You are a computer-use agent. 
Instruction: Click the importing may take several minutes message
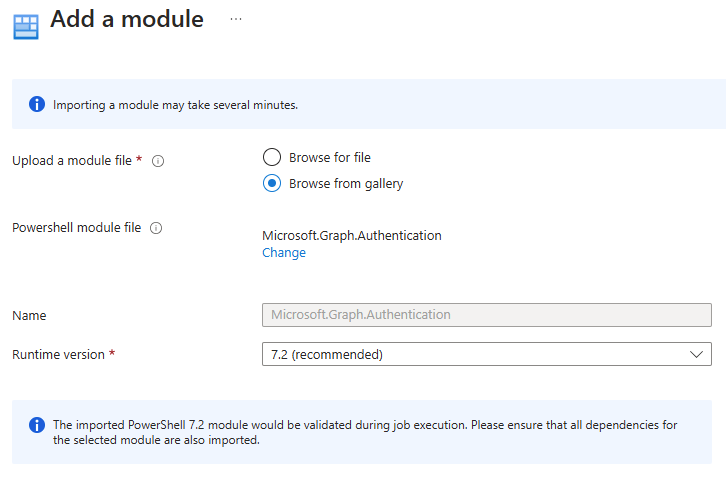point(175,104)
